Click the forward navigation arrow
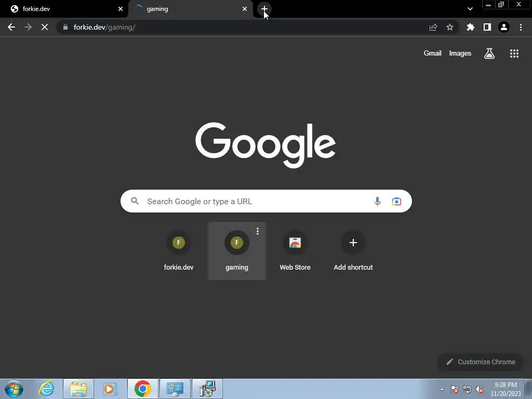532x399 pixels. click(28, 27)
